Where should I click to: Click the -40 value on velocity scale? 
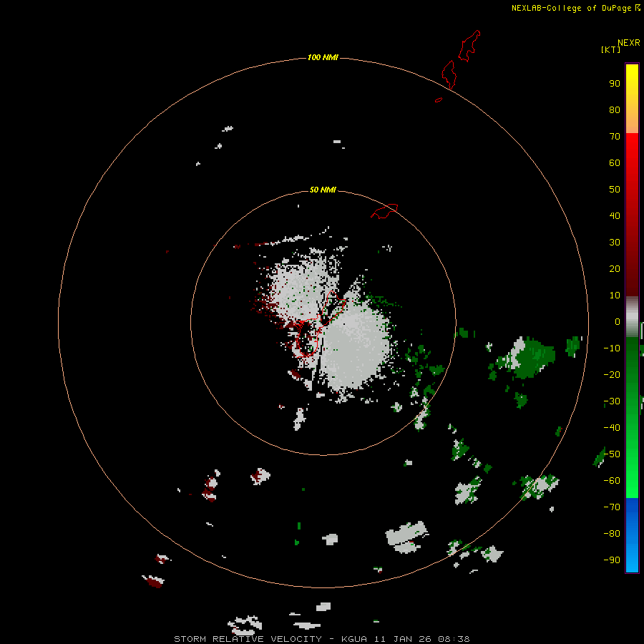(x=612, y=428)
